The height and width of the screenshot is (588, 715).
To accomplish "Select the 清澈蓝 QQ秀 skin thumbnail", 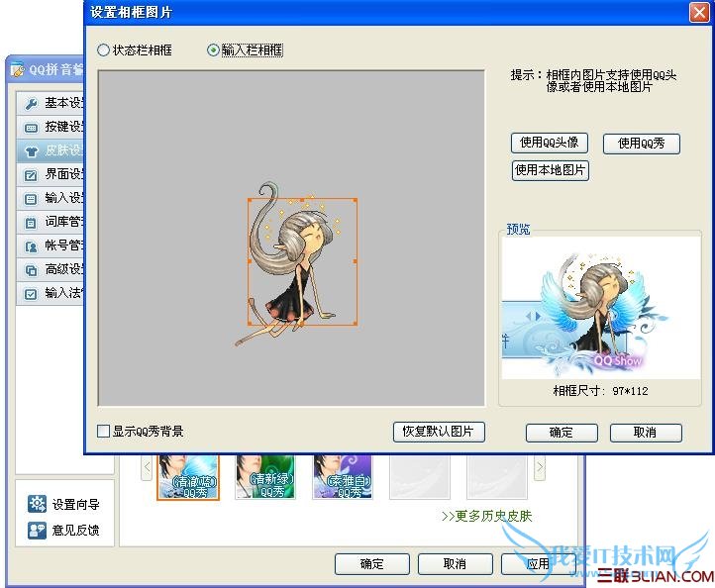I will coord(188,477).
